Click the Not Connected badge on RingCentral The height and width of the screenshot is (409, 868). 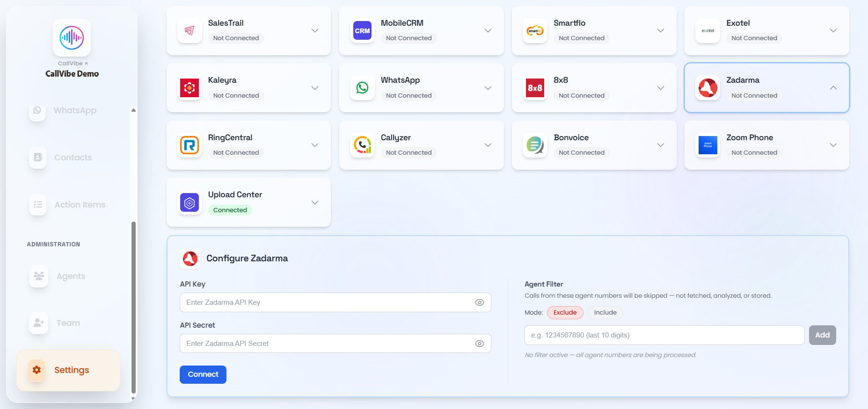pos(236,153)
